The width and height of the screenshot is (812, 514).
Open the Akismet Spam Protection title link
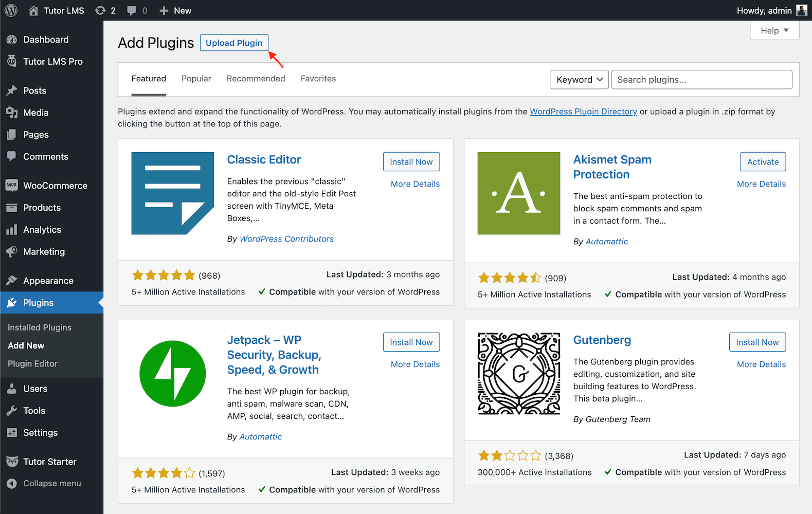click(x=612, y=167)
